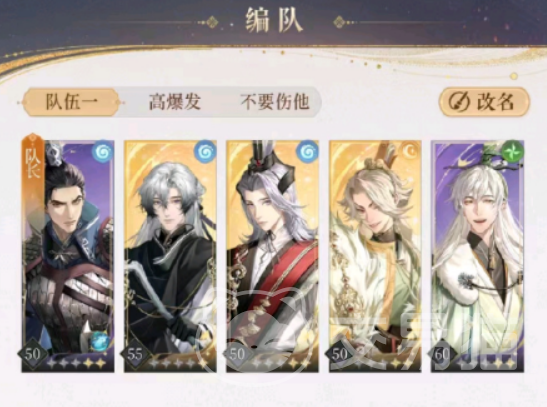The width and height of the screenshot is (547, 407).
Task: Click the crescent moon icon on fourth card
Action: (410, 152)
